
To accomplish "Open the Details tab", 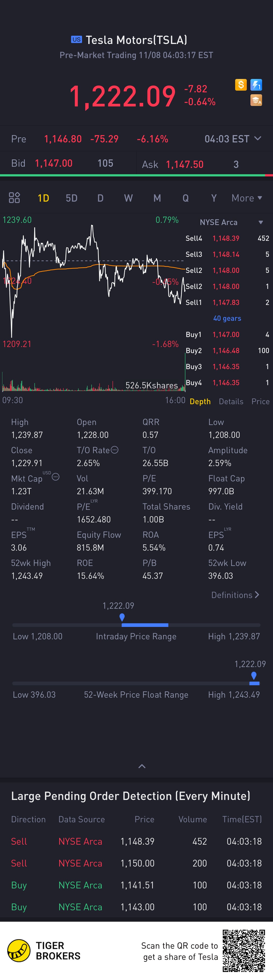I will 231,401.
